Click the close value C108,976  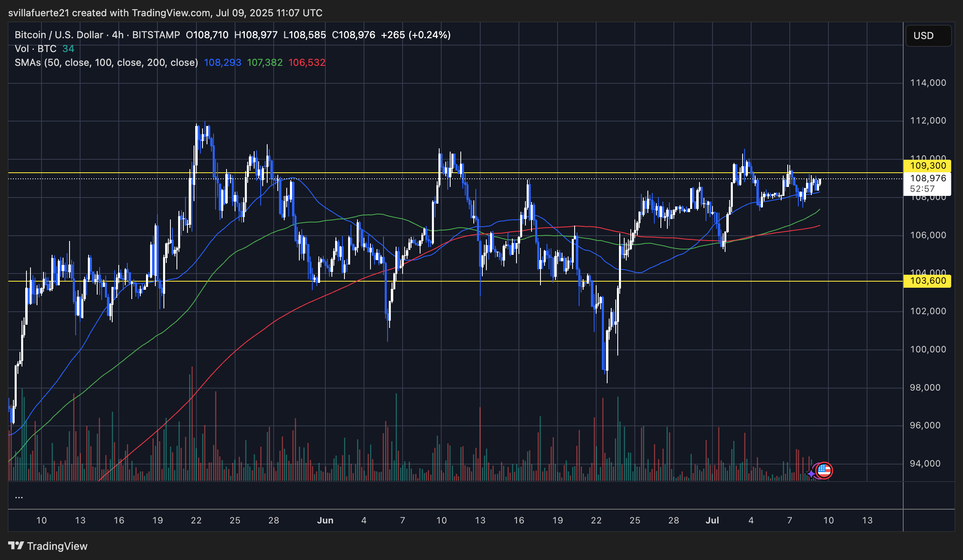pyautogui.click(x=353, y=35)
